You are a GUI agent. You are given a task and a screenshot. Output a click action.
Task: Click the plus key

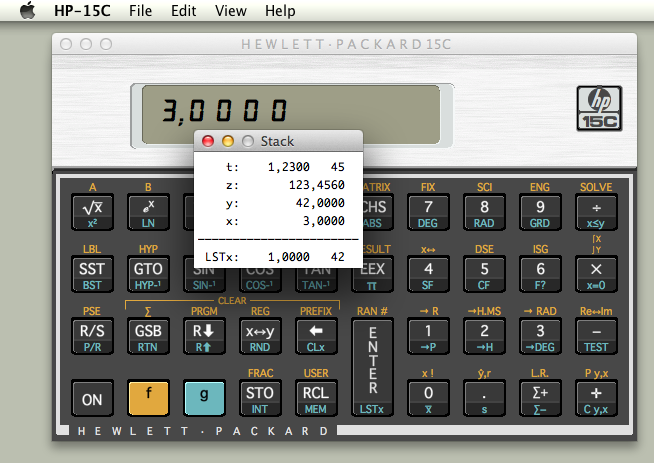click(x=596, y=398)
